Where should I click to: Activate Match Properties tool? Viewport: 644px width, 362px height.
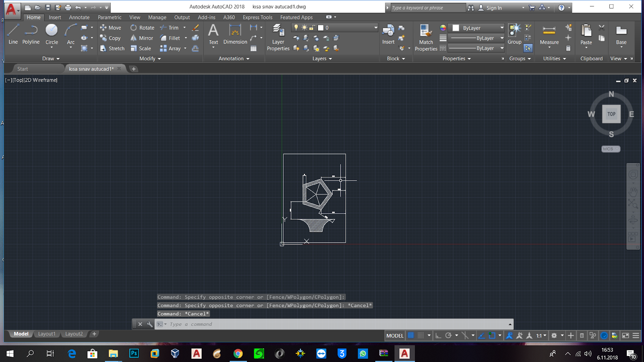426,37
